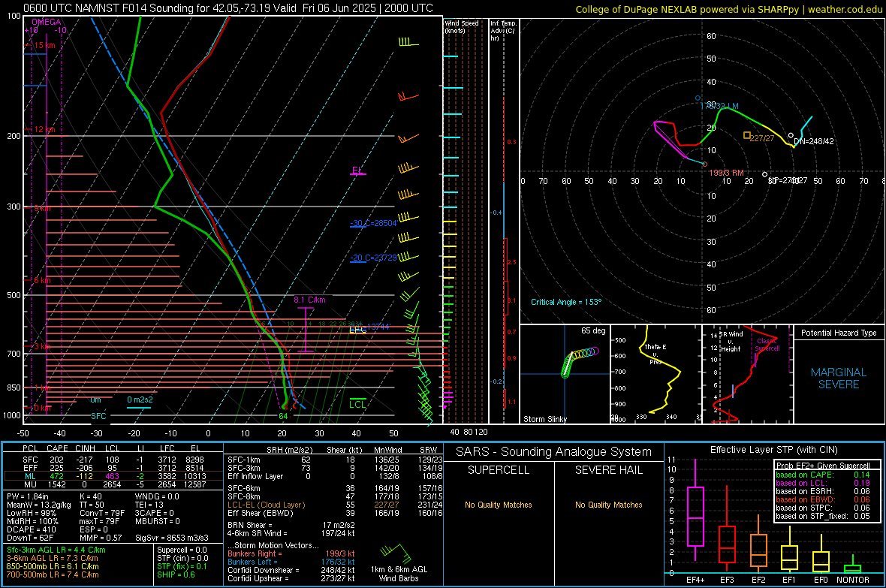
Task: Click the 700-500mb LR = 7.4 C/km line
Action: (x=53, y=575)
